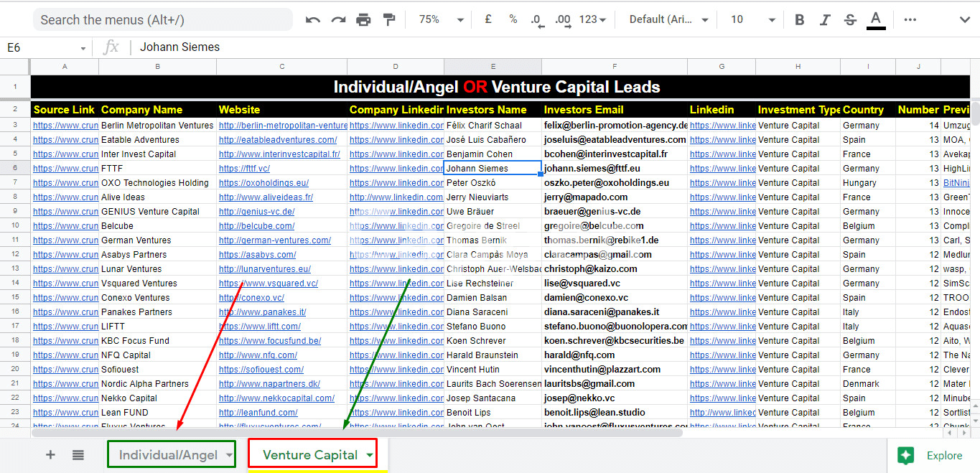
Task: Open the zoom 75% dropdown
Action: (439, 19)
